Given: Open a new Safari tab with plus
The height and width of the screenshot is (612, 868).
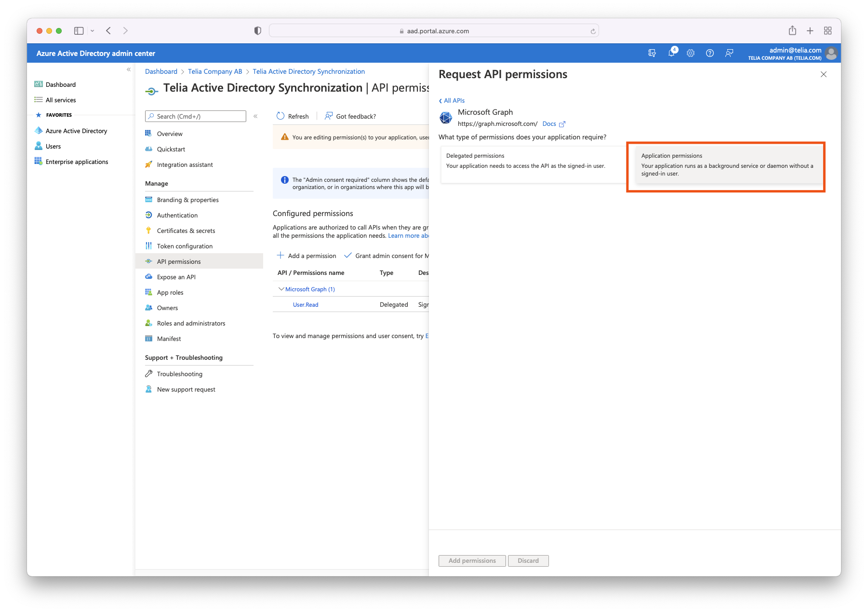Looking at the screenshot, I should coord(810,31).
